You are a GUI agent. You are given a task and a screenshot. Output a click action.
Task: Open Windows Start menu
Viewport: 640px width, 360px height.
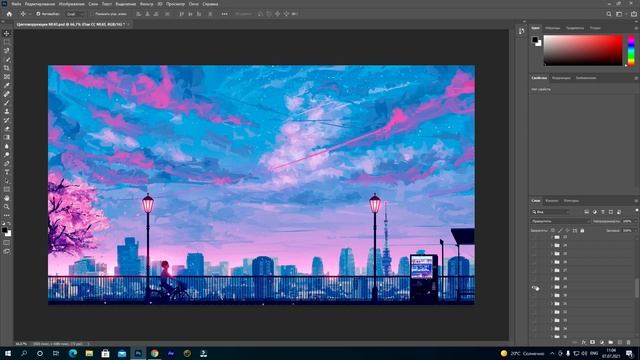[7, 353]
